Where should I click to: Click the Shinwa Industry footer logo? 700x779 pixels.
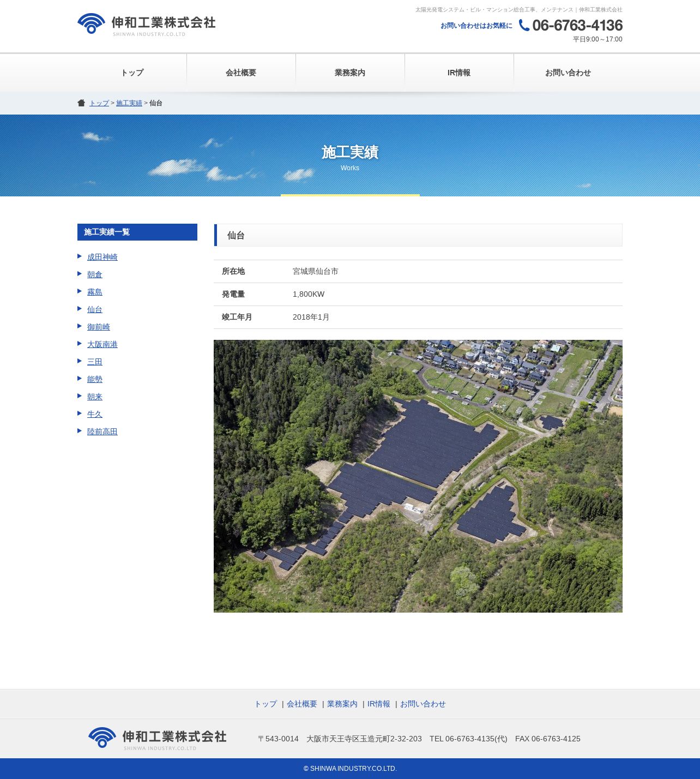tap(157, 739)
